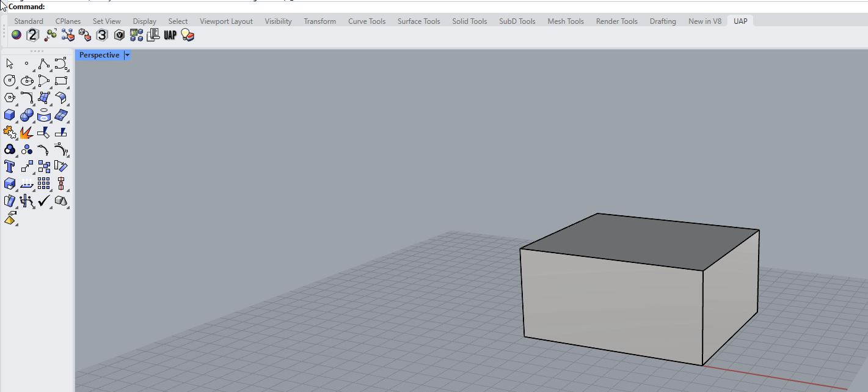Click the cylinder surface tools icon

pyautogui.click(x=44, y=115)
